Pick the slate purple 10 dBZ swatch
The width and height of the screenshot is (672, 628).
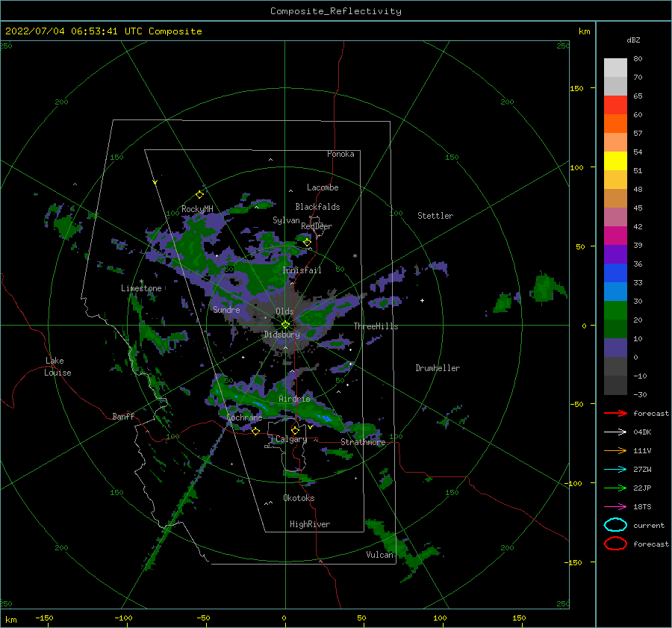[615, 348]
